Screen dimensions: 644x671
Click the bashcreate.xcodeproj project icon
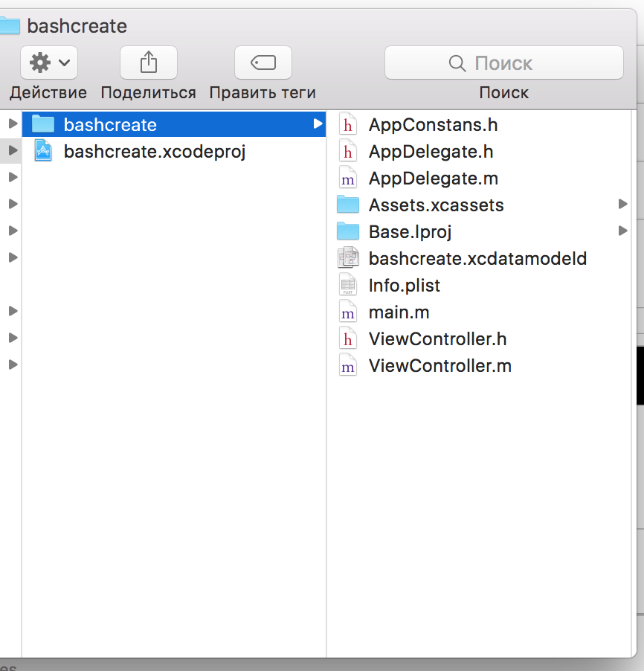(43, 151)
